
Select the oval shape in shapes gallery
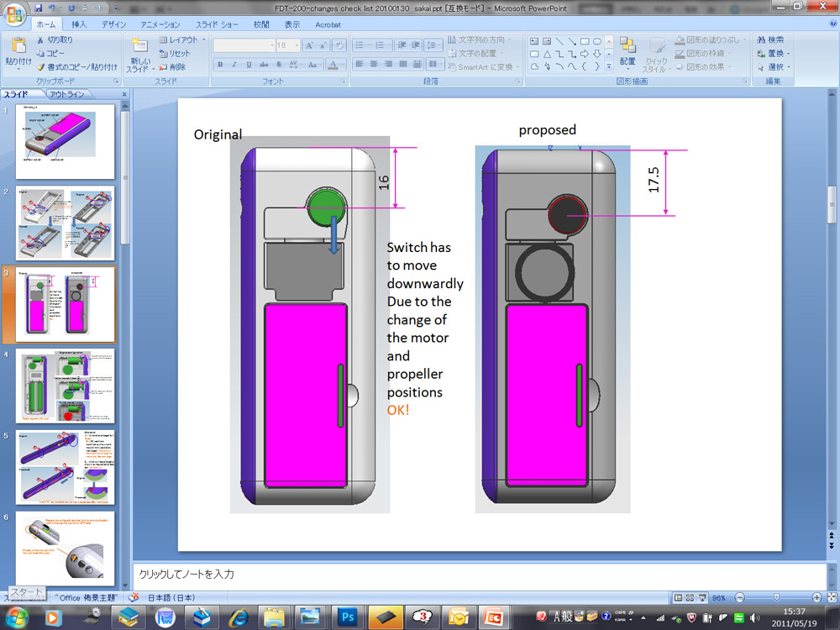[x=596, y=41]
